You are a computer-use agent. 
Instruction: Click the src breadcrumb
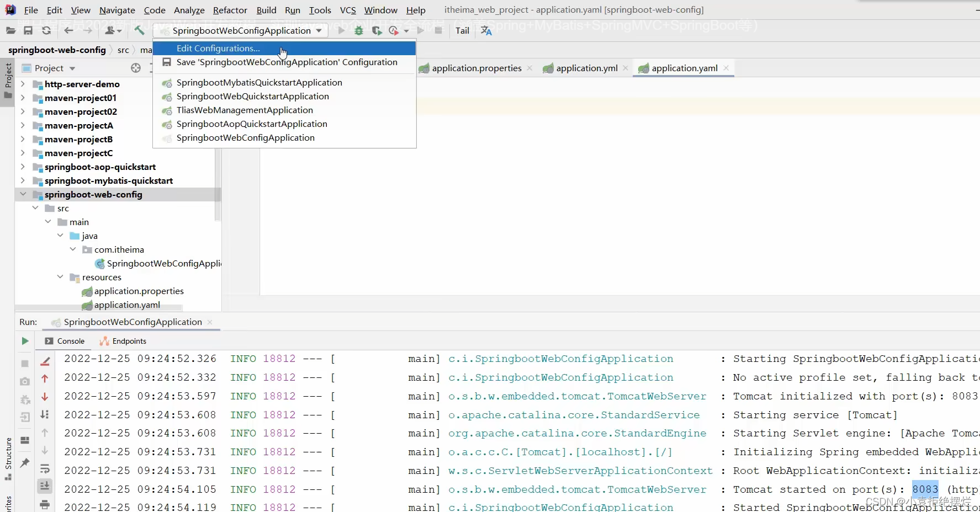point(123,50)
